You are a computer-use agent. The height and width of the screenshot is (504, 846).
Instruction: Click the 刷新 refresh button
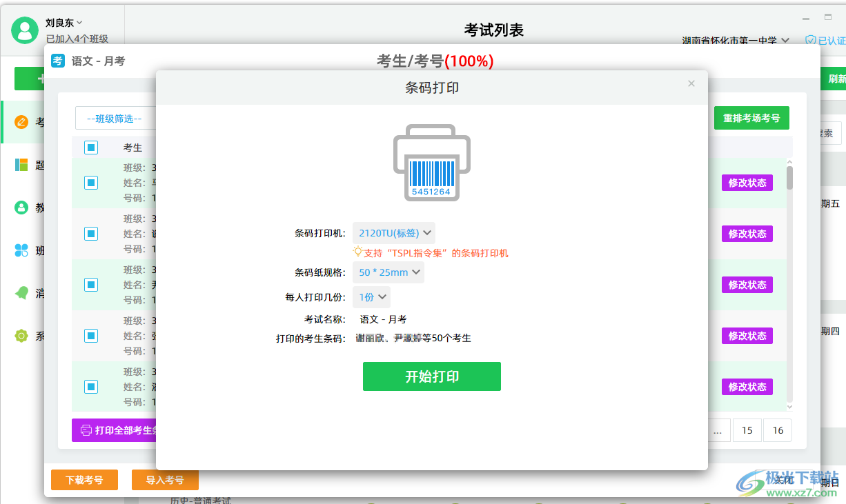833,79
